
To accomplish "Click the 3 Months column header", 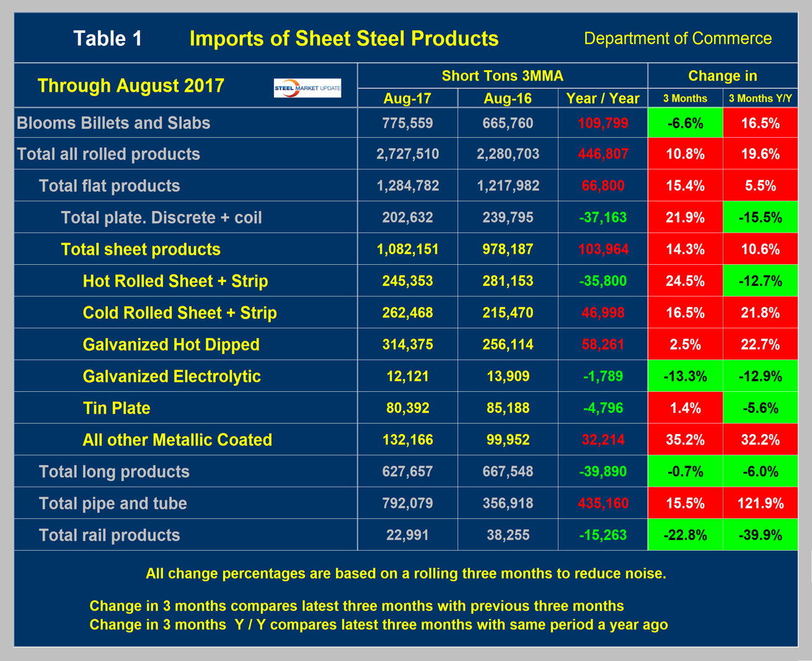I will click(685, 99).
